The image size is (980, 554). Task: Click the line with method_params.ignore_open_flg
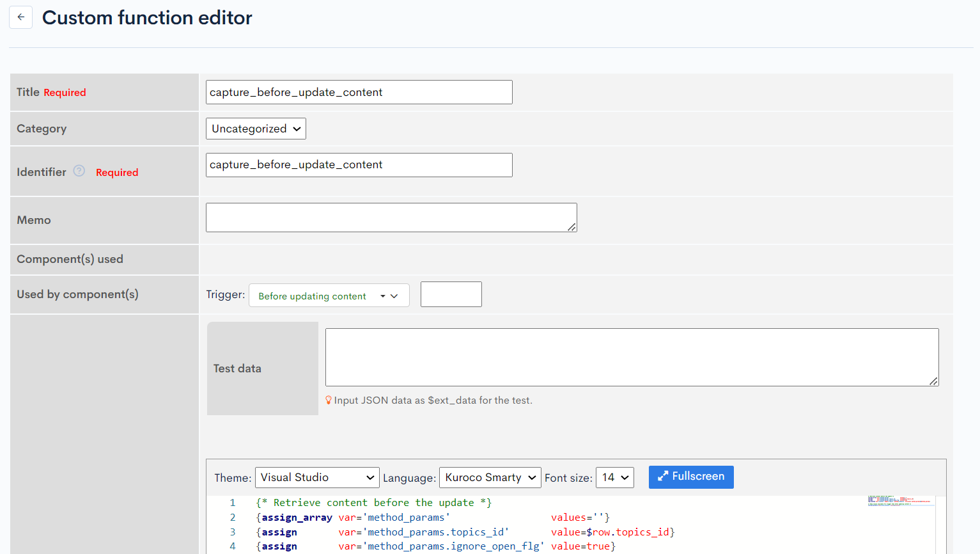click(435, 546)
